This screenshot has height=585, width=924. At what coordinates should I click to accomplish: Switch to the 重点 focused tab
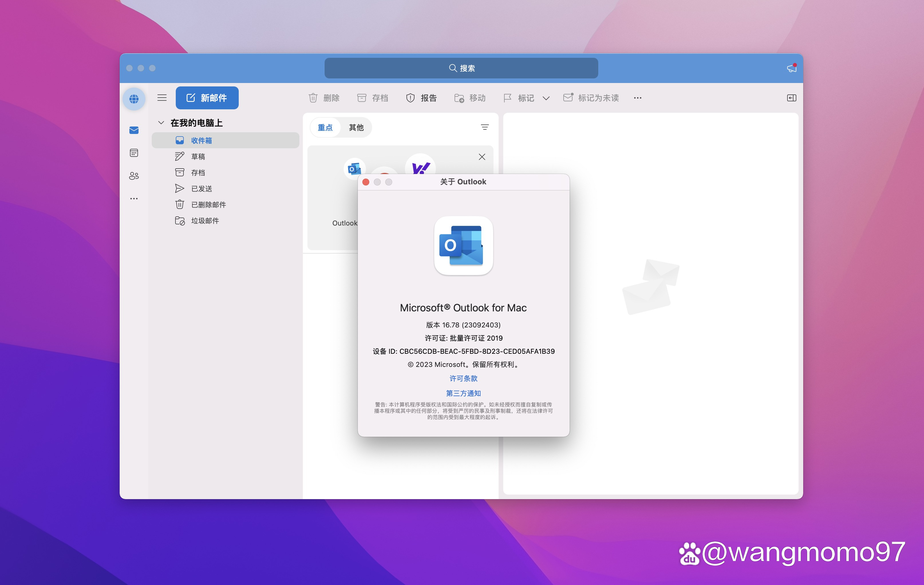point(325,127)
